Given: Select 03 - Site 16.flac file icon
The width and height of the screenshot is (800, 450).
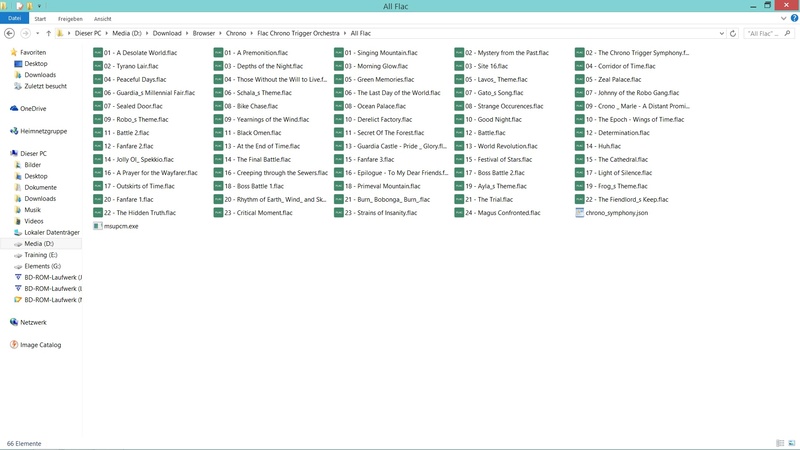Looking at the screenshot, I should point(459,66).
